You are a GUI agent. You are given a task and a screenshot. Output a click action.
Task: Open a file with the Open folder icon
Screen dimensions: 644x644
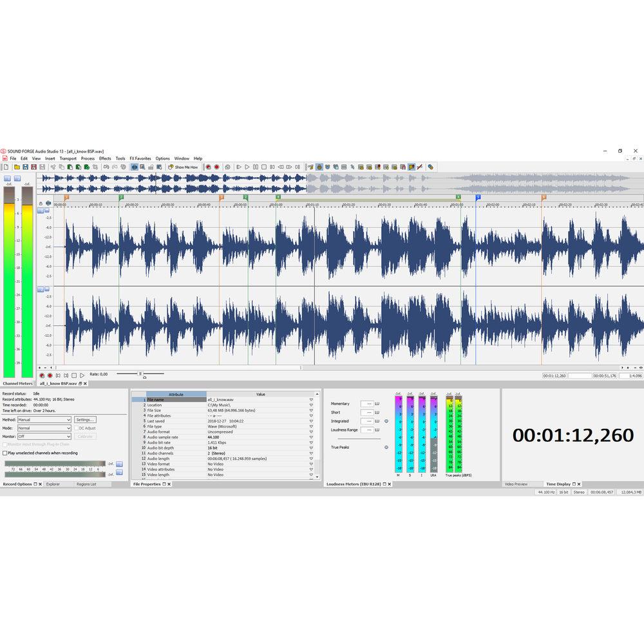(17, 167)
